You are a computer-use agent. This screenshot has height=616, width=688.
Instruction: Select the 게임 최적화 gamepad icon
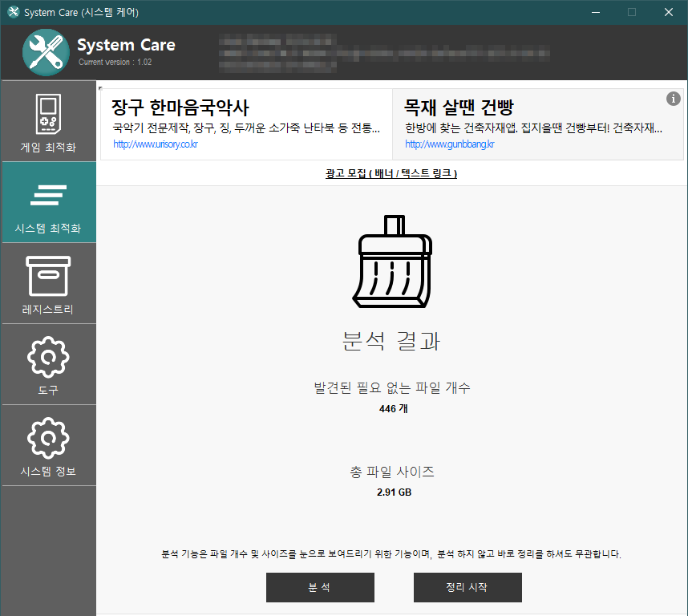pyautogui.click(x=48, y=112)
